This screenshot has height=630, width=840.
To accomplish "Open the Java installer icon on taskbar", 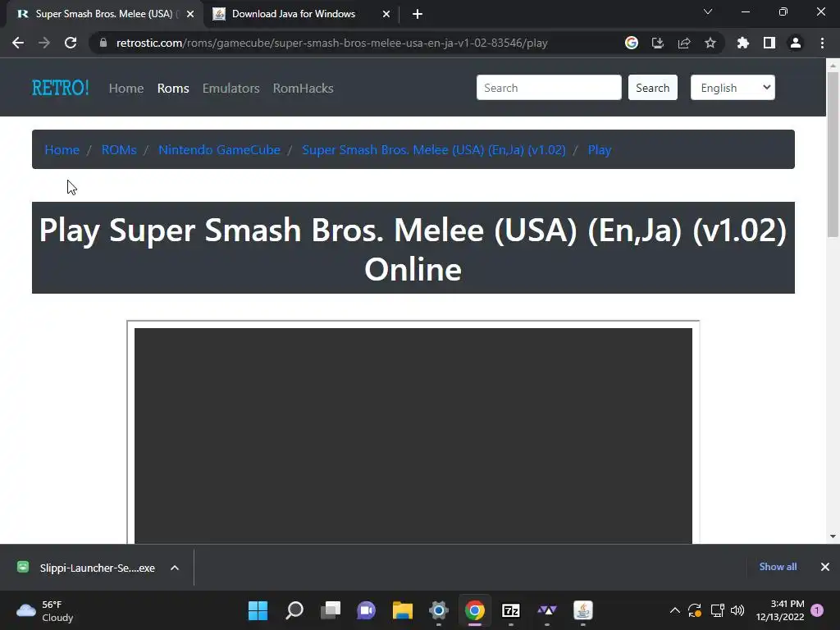I will pos(583,610).
